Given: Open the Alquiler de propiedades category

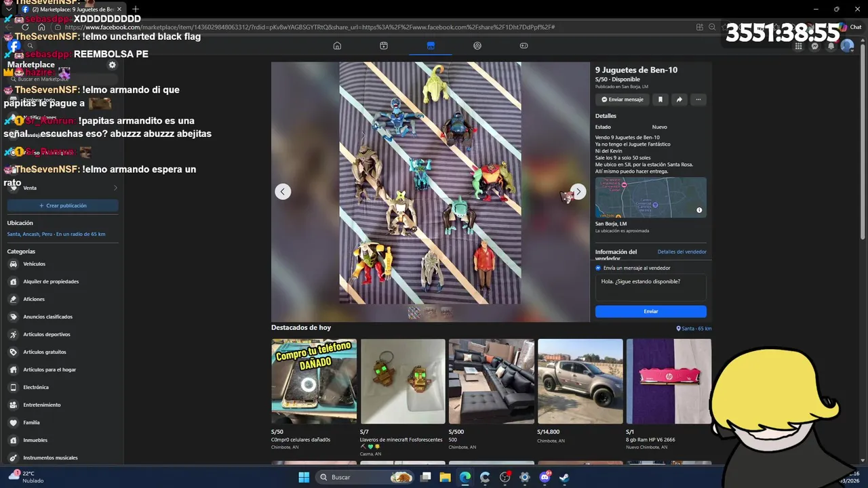Looking at the screenshot, I should [62, 281].
